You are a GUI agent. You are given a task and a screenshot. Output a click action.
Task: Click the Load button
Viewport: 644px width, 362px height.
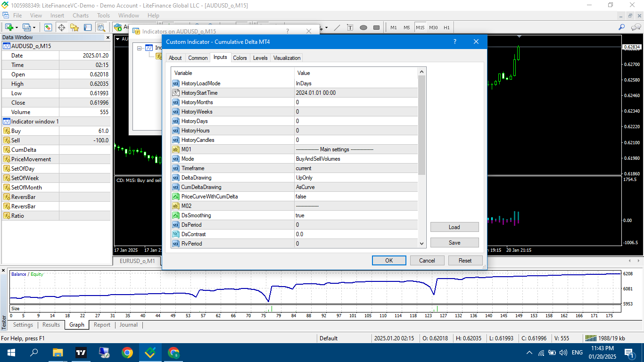tap(454, 227)
